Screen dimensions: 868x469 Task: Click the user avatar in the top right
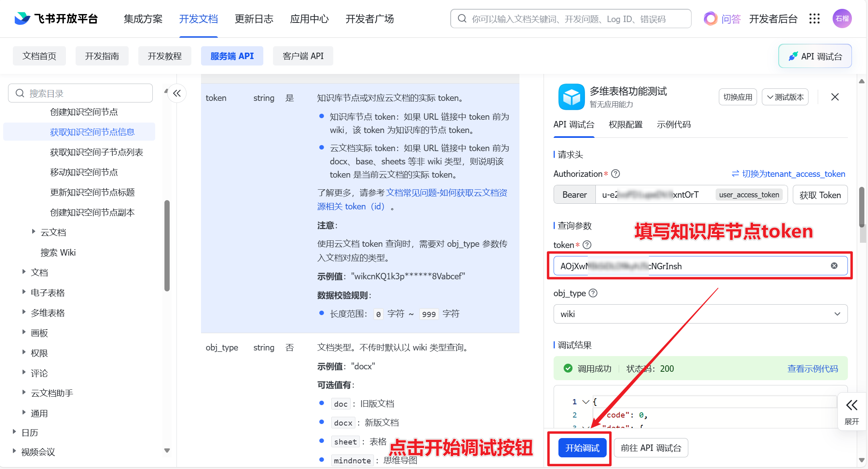pyautogui.click(x=842, y=18)
